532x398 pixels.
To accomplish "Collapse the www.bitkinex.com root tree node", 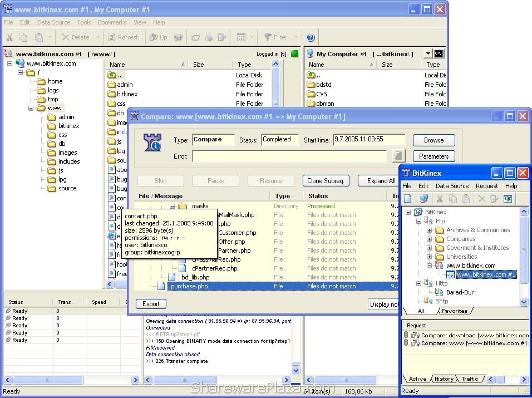I will (x=9, y=63).
